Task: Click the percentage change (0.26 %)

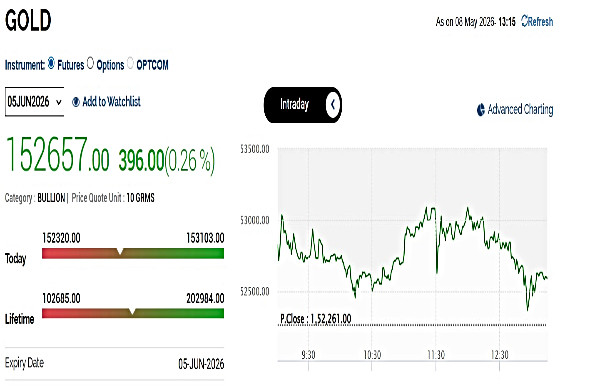Action: pyautogui.click(x=190, y=161)
